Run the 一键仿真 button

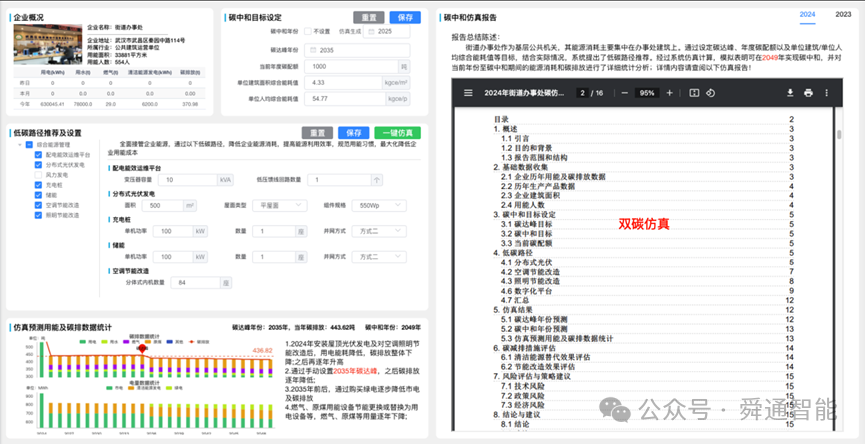[397, 133]
